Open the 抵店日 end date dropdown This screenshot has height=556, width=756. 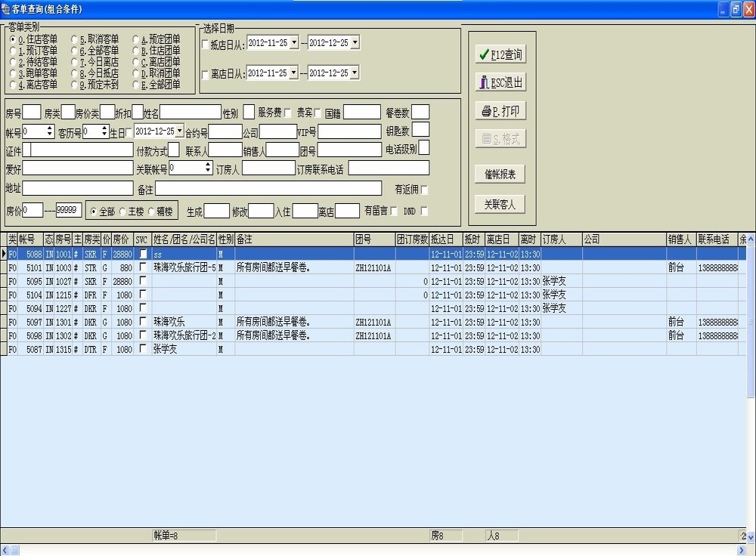click(x=355, y=42)
